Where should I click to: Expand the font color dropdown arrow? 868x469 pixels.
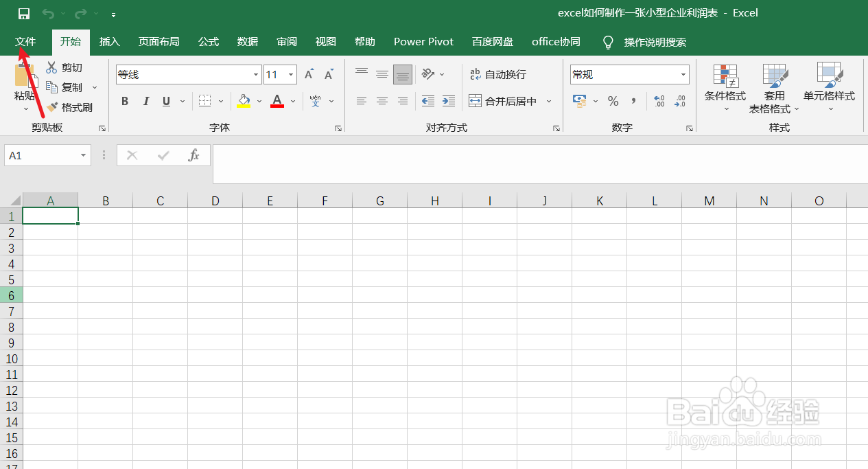[293, 102]
